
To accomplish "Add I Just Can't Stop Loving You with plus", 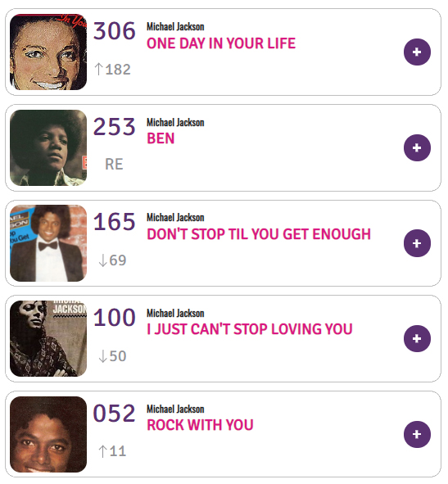I will click(x=417, y=338).
